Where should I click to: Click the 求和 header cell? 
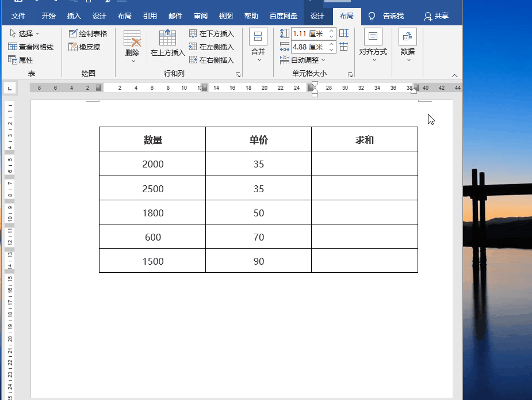click(x=365, y=139)
